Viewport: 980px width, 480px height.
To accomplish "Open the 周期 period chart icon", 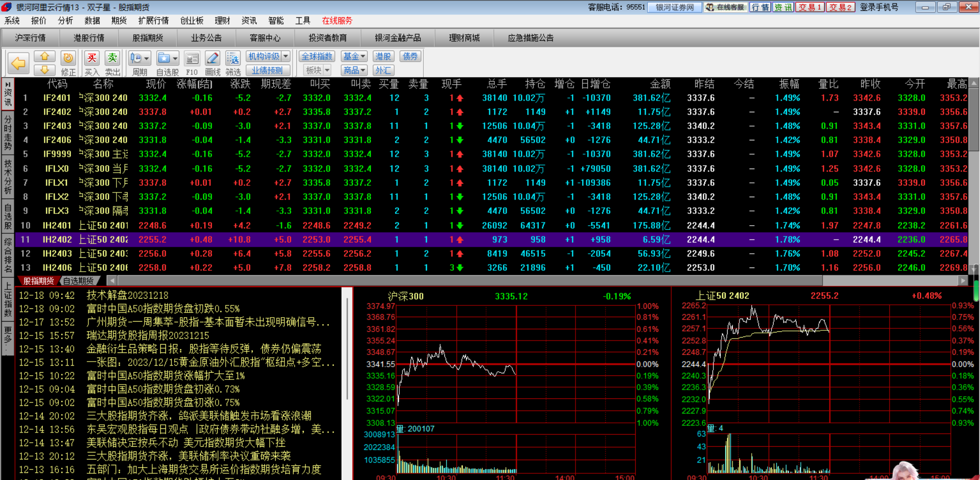I will pyautogui.click(x=136, y=58).
